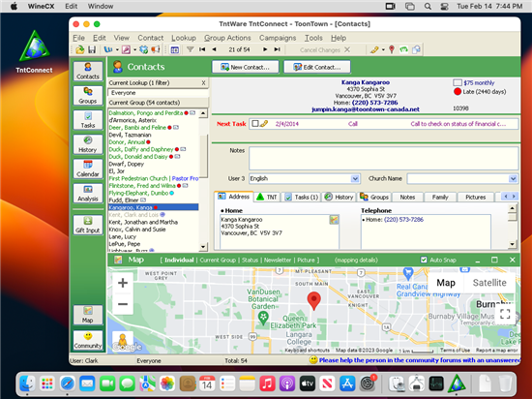The height and width of the screenshot is (399, 532).
Task: Open the Group Actions menu
Action: point(227,38)
